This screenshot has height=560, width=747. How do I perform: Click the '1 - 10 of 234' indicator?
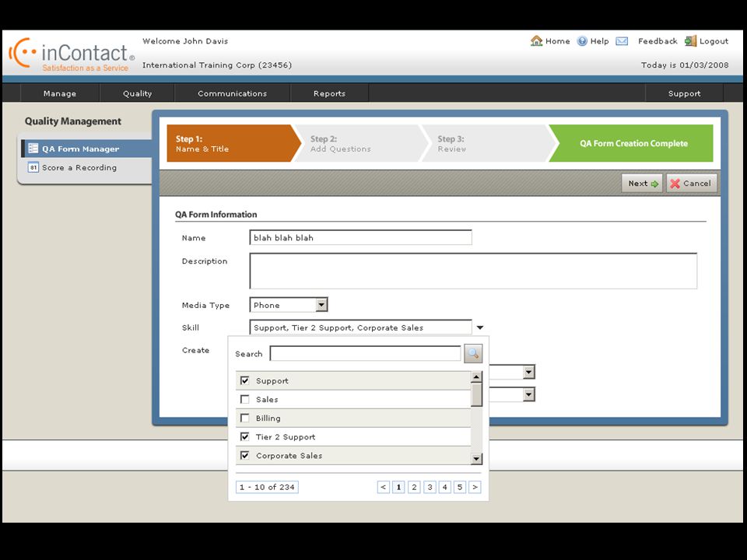click(x=267, y=487)
